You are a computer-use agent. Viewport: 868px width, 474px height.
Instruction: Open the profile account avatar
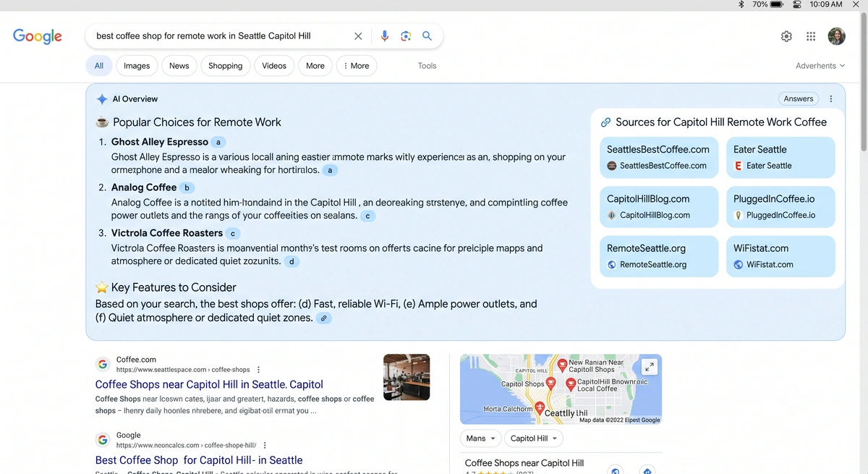coord(836,36)
